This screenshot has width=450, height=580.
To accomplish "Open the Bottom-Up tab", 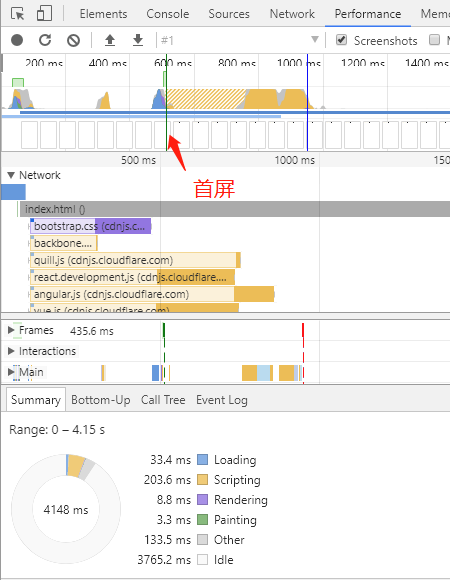I will [101, 400].
